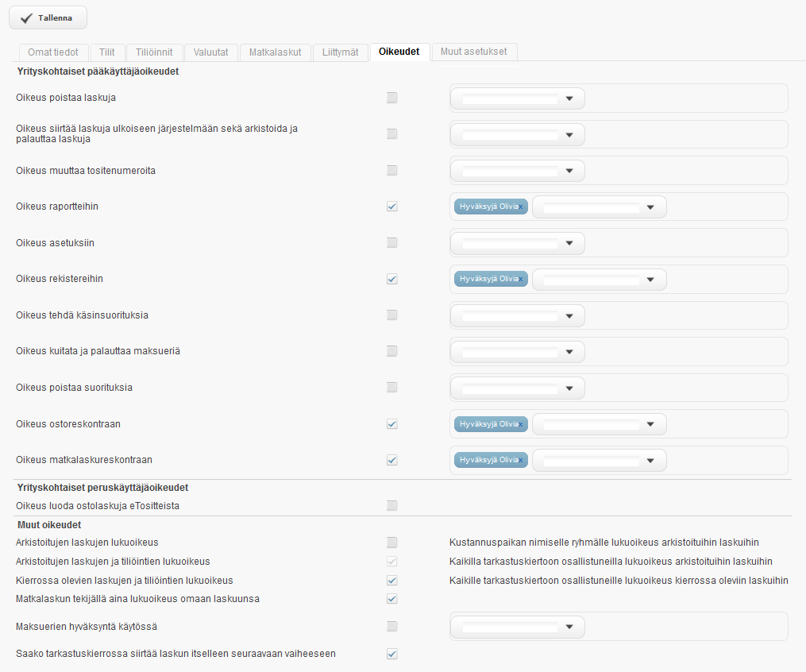Open the Liittymät tab

(x=340, y=52)
